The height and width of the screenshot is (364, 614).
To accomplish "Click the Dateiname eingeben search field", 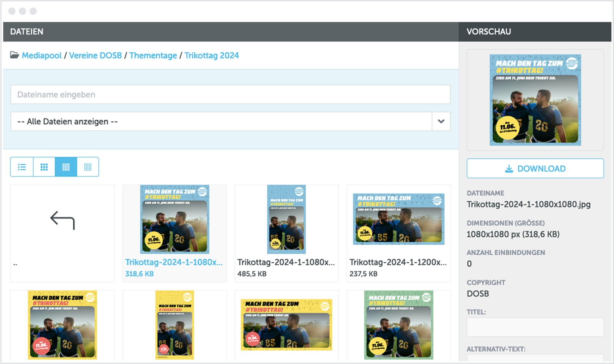I will click(x=230, y=95).
